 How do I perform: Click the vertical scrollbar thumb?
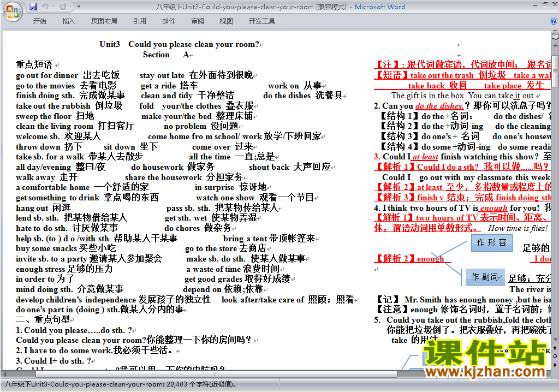click(555, 70)
